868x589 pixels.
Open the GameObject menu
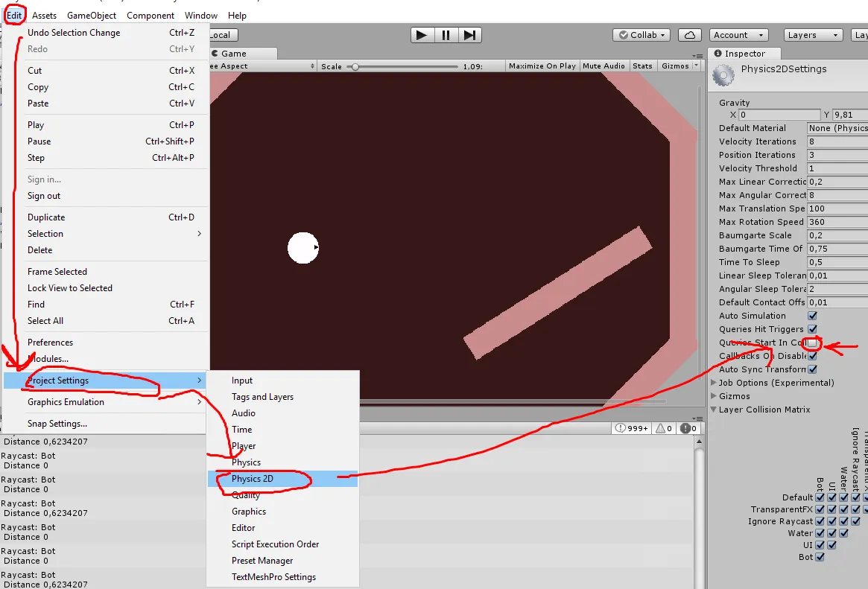(x=92, y=16)
